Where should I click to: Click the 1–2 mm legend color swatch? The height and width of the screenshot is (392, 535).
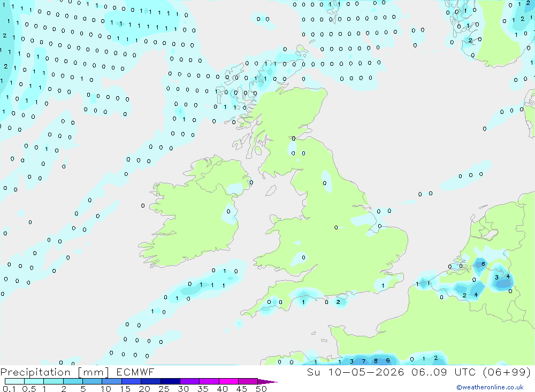tap(53, 381)
